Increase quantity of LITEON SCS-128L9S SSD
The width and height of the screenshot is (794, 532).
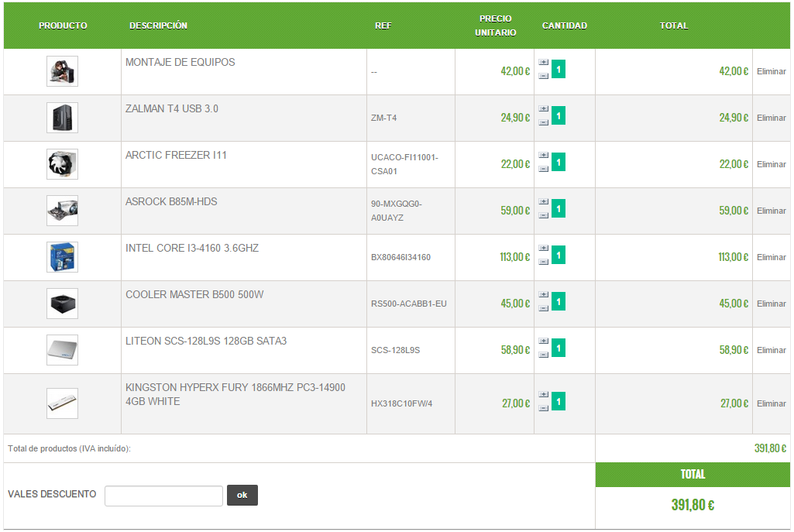point(543,342)
